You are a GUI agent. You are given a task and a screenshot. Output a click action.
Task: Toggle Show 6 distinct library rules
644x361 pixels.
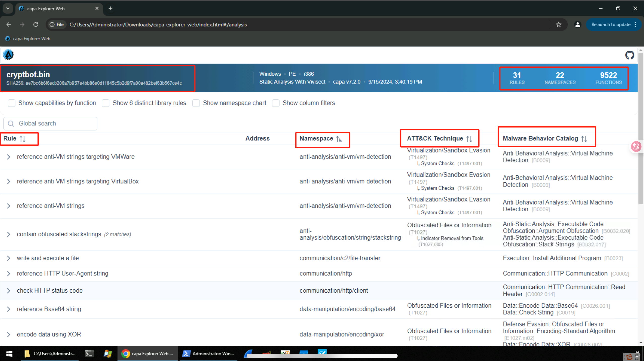[x=106, y=103]
